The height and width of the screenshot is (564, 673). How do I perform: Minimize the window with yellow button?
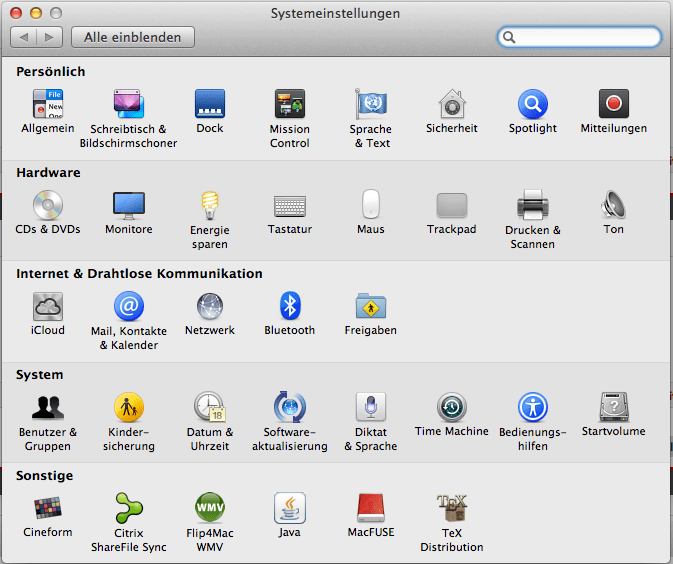coord(36,13)
